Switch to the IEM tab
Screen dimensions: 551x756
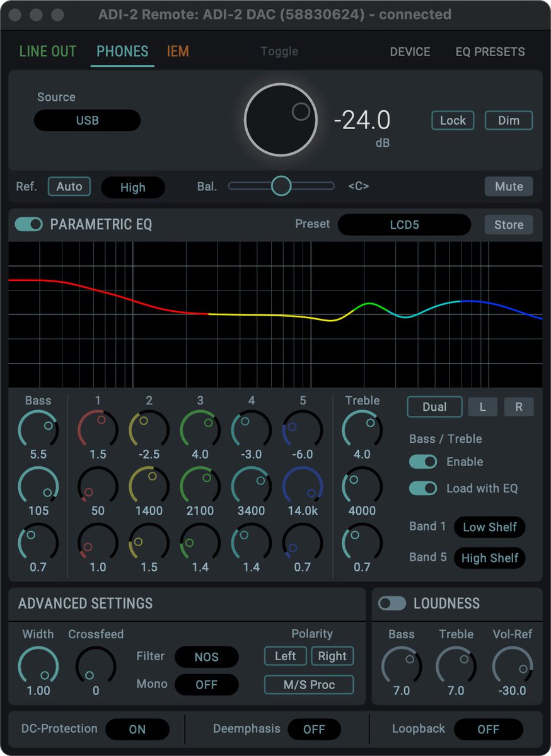[x=175, y=52]
